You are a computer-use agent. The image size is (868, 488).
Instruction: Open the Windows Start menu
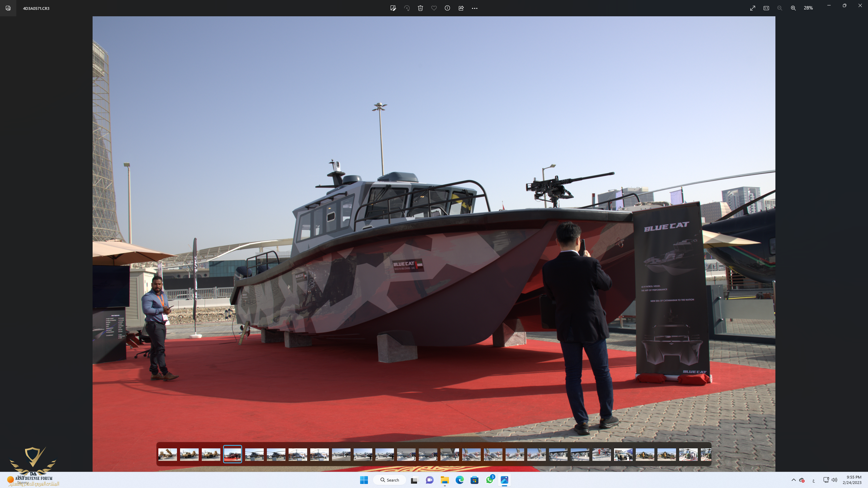[364, 480]
